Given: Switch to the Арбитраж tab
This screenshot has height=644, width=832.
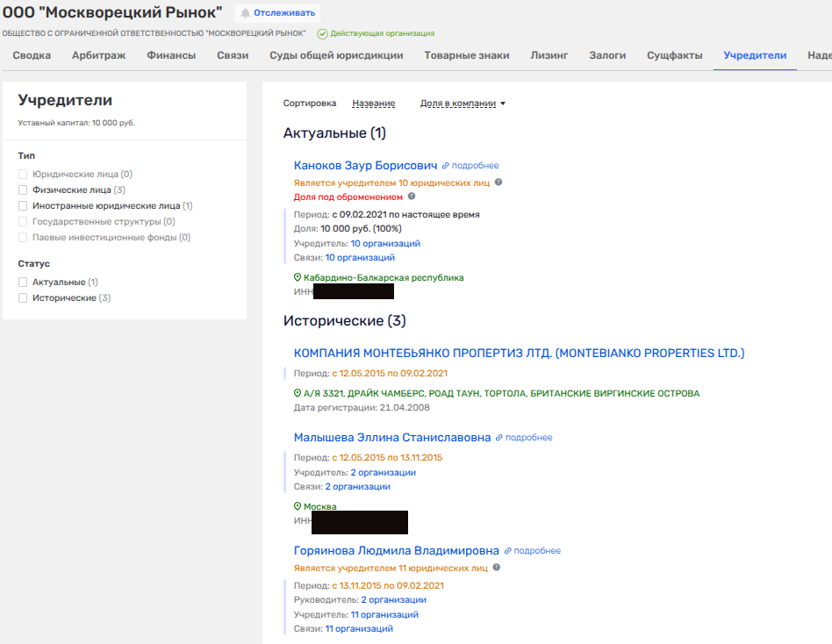Looking at the screenshot, I should point(98,55).
